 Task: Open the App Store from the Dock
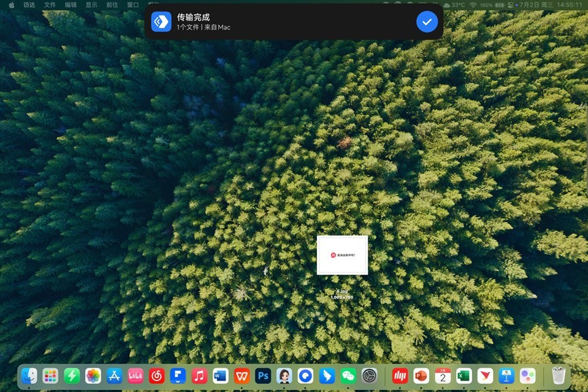(x=114, y=374)
